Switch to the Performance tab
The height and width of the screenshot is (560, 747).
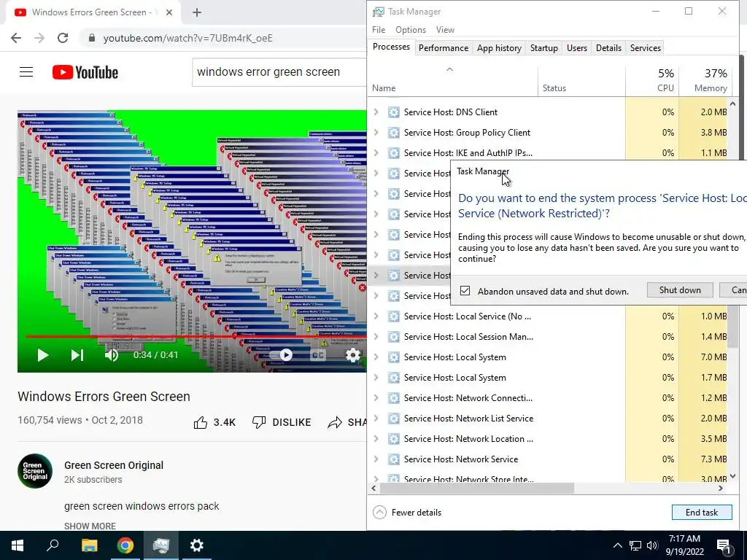pyautogui.click(x=444, y=48)
